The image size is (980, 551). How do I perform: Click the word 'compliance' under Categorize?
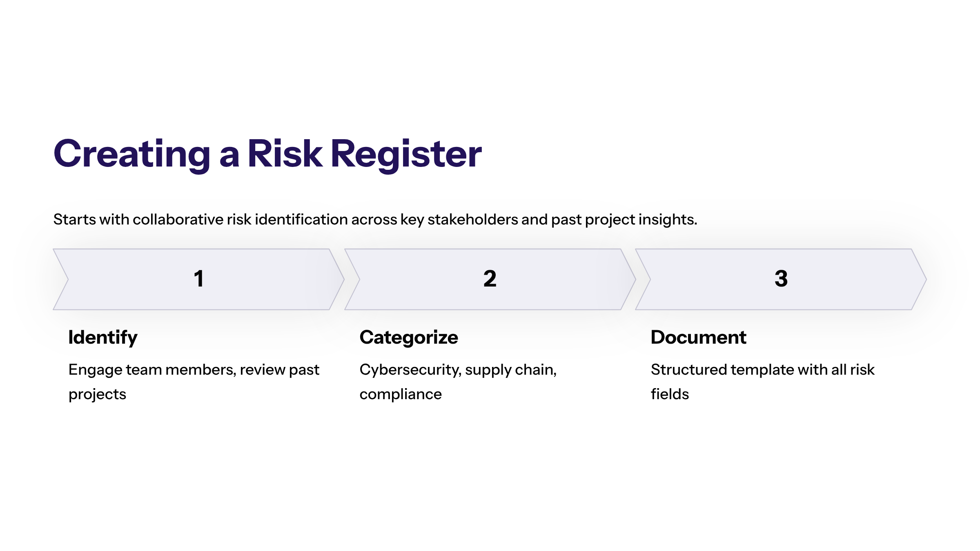(x=401, y=394)
